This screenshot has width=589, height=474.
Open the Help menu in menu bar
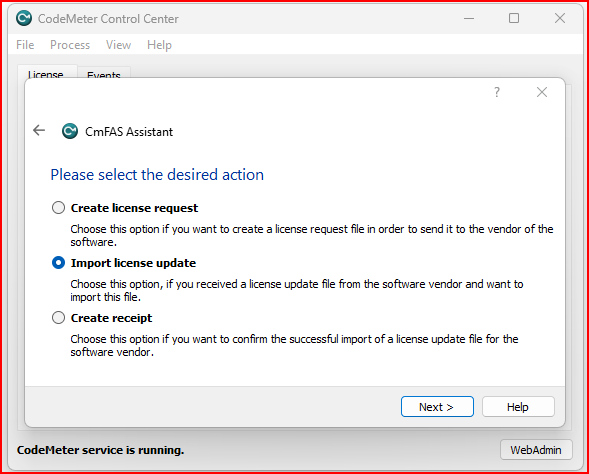159,45
